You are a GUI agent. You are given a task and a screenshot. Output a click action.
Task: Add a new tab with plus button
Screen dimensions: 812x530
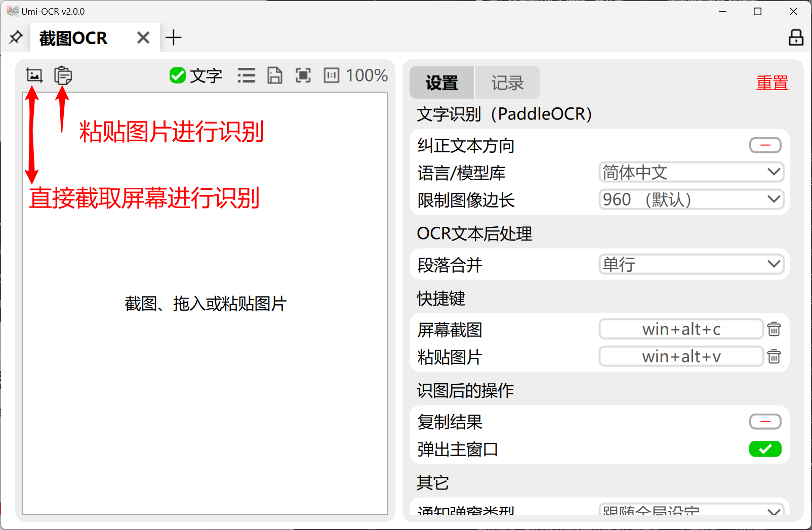174,37
